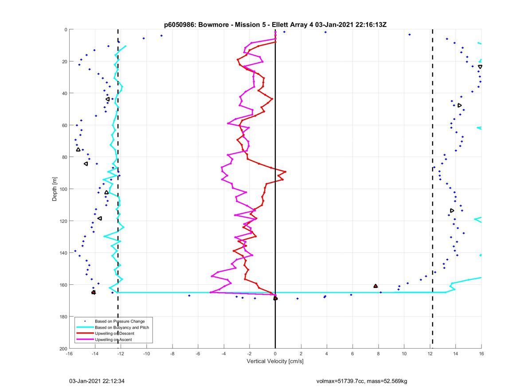Screen dimensions: 532x392
Task: Click the x-axis tick label '6'
Action: coord(352,354)
